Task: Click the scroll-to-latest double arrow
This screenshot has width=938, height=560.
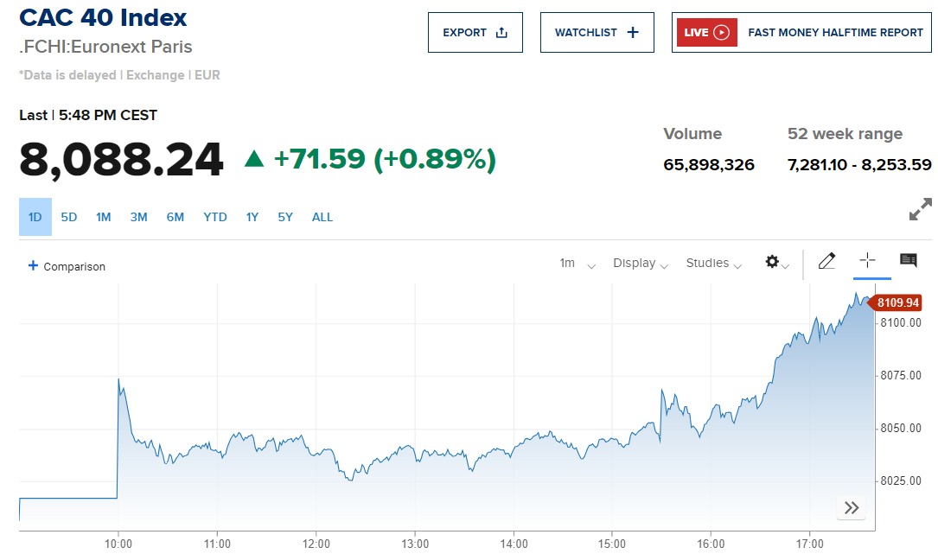Action: 852,507
